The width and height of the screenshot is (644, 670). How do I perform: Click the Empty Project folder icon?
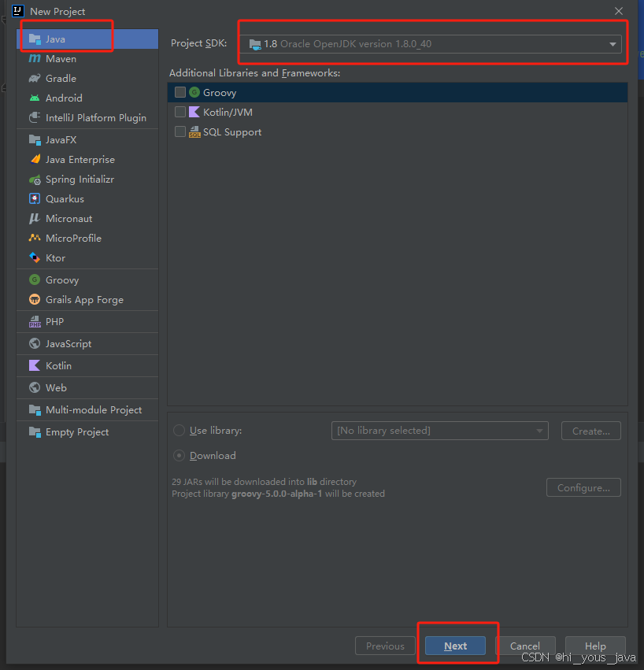35,432
